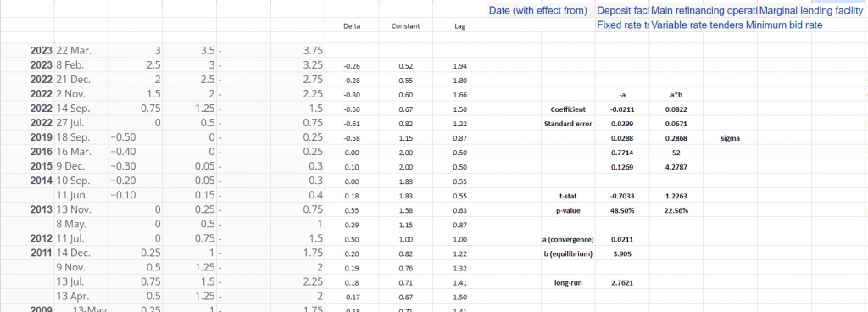Select the p-value 22.56% cell
The width and height of the screenshot is (868, 312).
pos(676,210)
